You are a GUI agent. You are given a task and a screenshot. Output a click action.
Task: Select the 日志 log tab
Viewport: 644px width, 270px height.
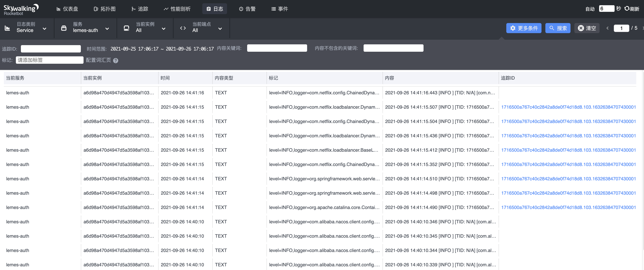click(x=215, y=9)
